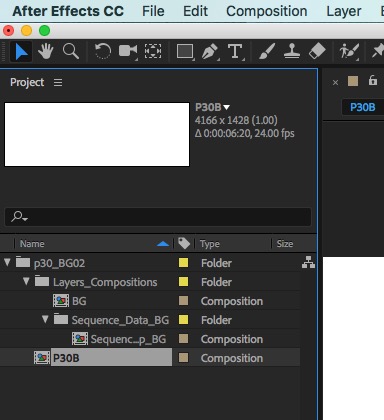Collapse the p30_BG02 folder

[x=7, y=262]
